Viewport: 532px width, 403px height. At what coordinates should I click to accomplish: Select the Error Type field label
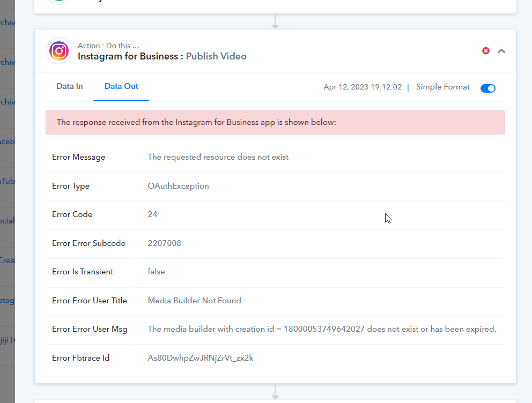[71, 186]
